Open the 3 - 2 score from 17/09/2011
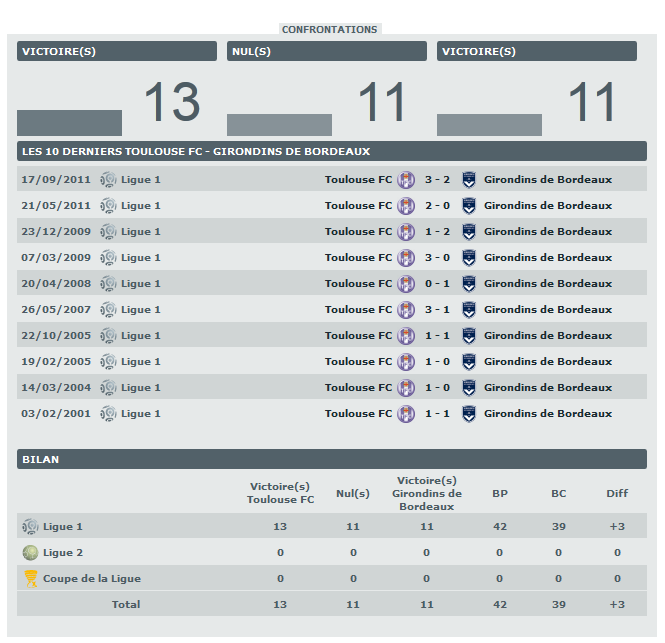 (437, 180)
